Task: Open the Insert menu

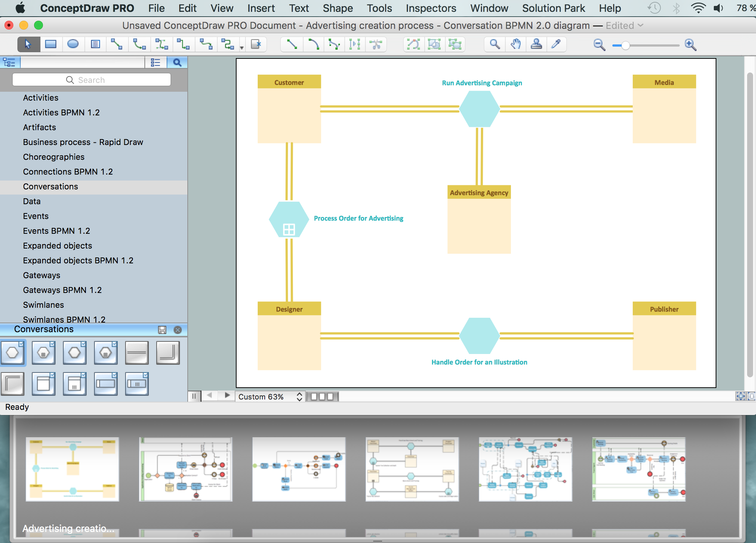Action: coord(260,9)
